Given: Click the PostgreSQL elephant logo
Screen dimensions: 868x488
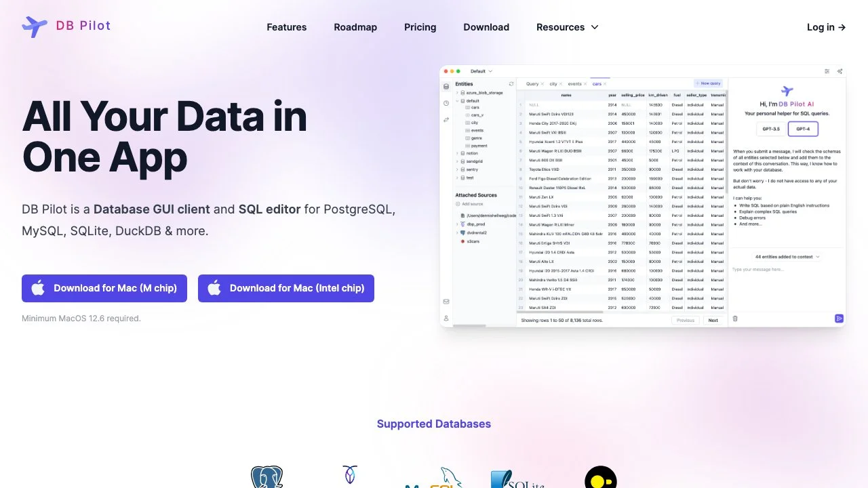Looking at the screenshot, I should pyautogui.click(x=267, y=477).
